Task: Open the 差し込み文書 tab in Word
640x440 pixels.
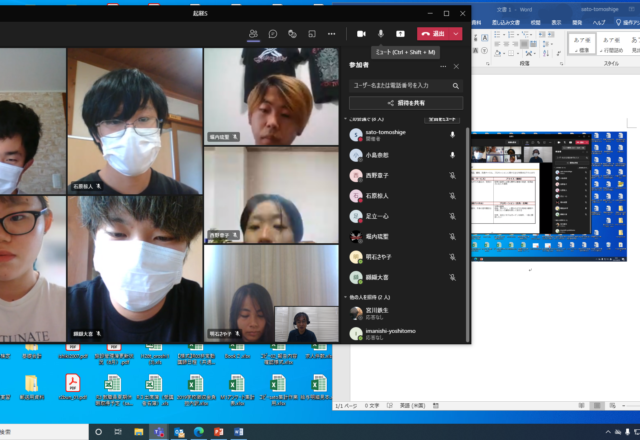Action: point(506,22)
